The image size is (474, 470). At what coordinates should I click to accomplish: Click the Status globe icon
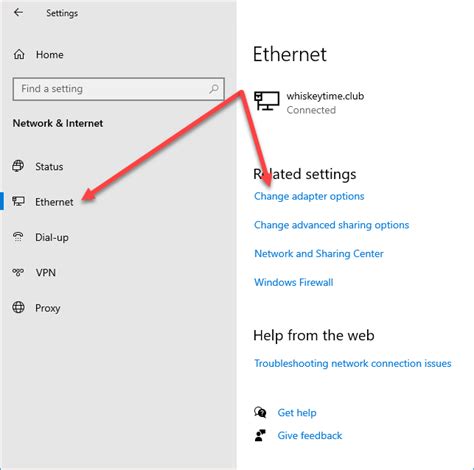18,166
